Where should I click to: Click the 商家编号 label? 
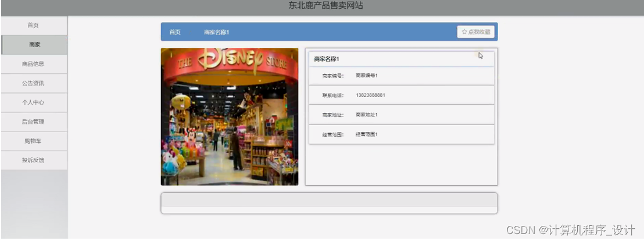[333, 76]
